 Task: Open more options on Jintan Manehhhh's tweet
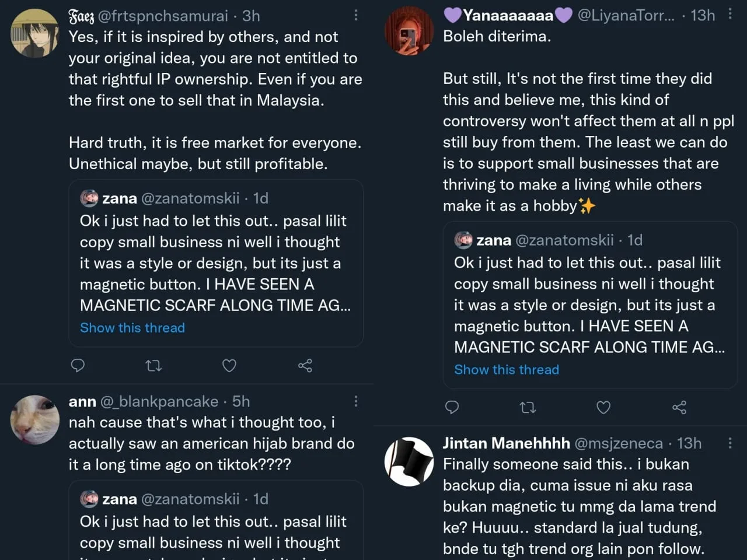click(729, 443)
